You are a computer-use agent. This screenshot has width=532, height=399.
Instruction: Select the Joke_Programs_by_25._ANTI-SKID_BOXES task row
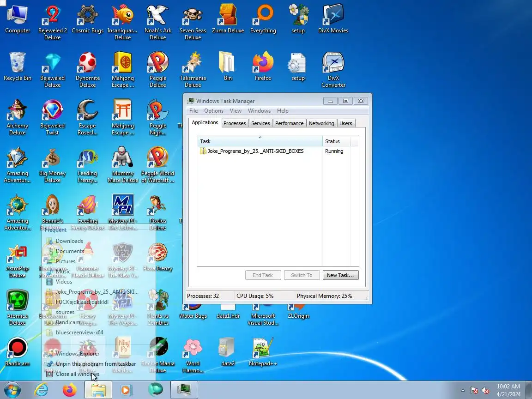pyautogui.click(x=278, y=151)
